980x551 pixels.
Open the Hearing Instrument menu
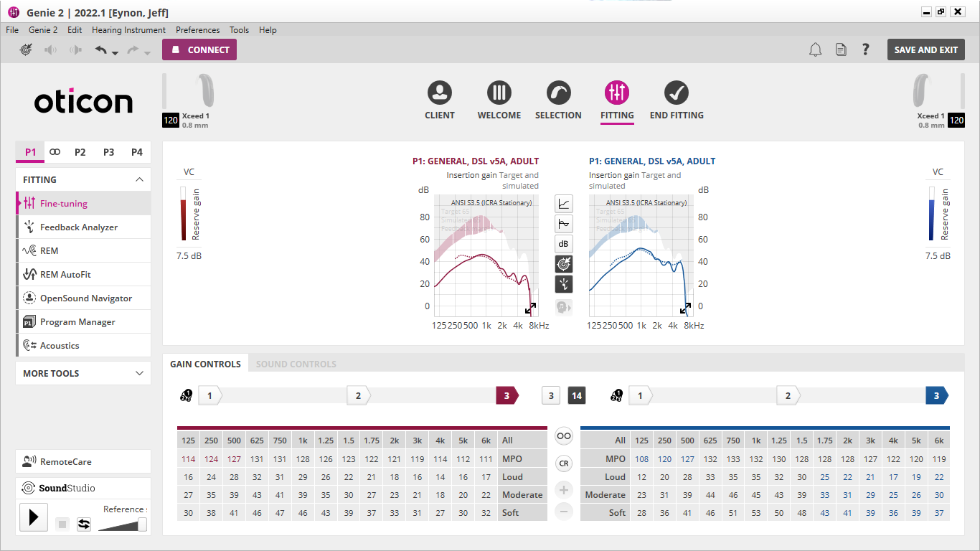(x=128, y=30)
